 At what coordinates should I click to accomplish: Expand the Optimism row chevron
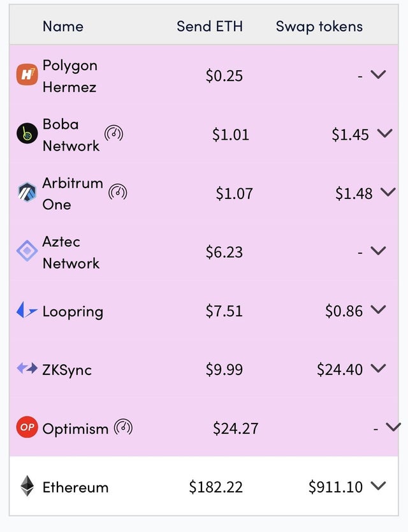[x=393, y=427]
